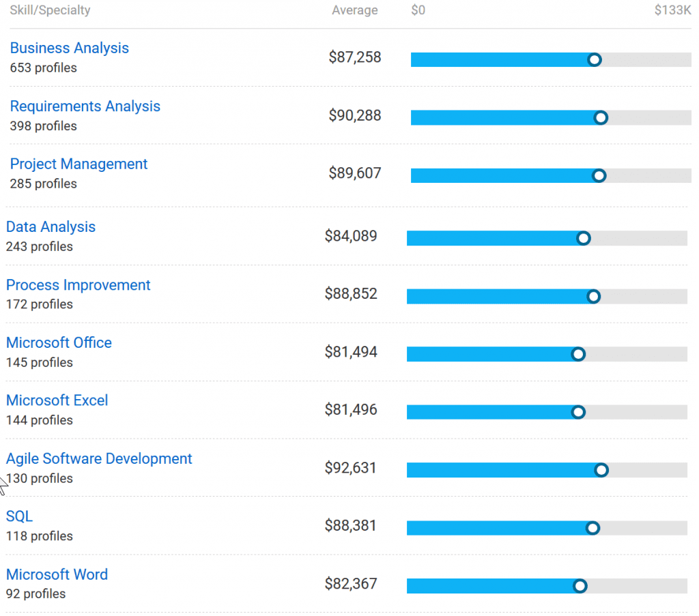Click the SQL salary bar marker
Image resolution: width=699 pixels, height=616 pixels.
tap(593, 528)
